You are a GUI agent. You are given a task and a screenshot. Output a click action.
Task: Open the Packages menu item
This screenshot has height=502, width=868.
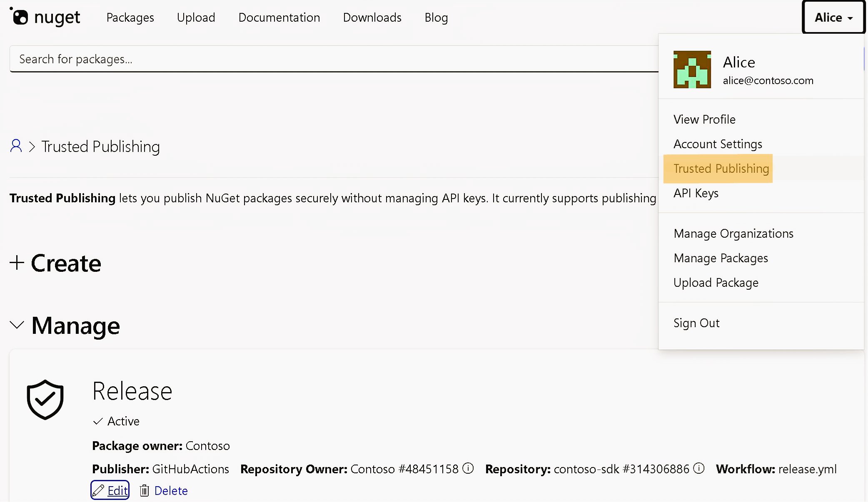pyautogui.click(x=130, y=17)
